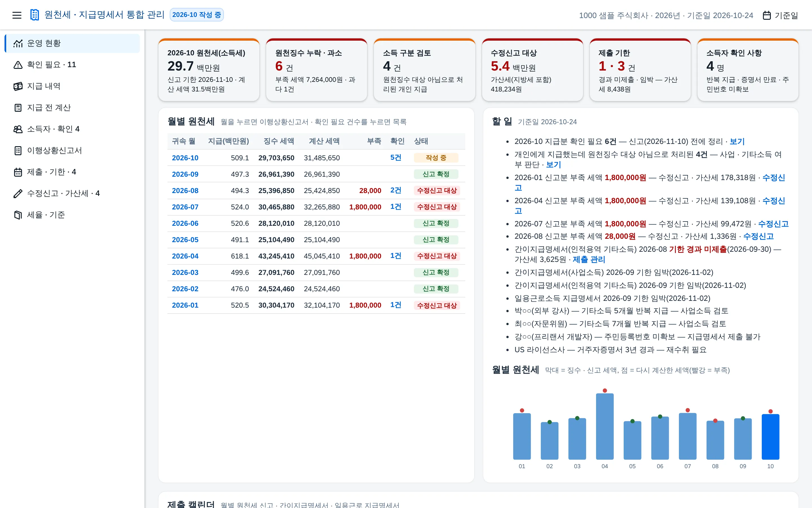812x508 pixels.
Task: Click the 지급 전 계산 calculator icon
Action: click(x=18, y=108)
